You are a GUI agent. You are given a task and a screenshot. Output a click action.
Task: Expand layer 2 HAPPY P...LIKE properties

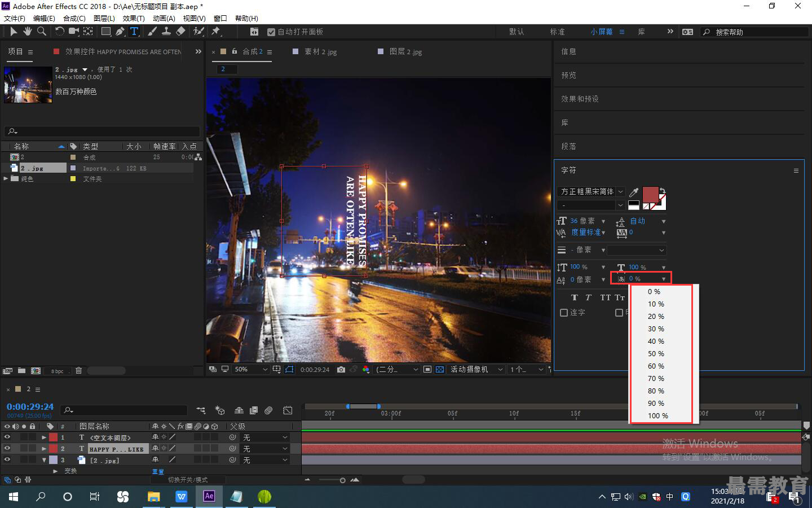tap(44, 449)
